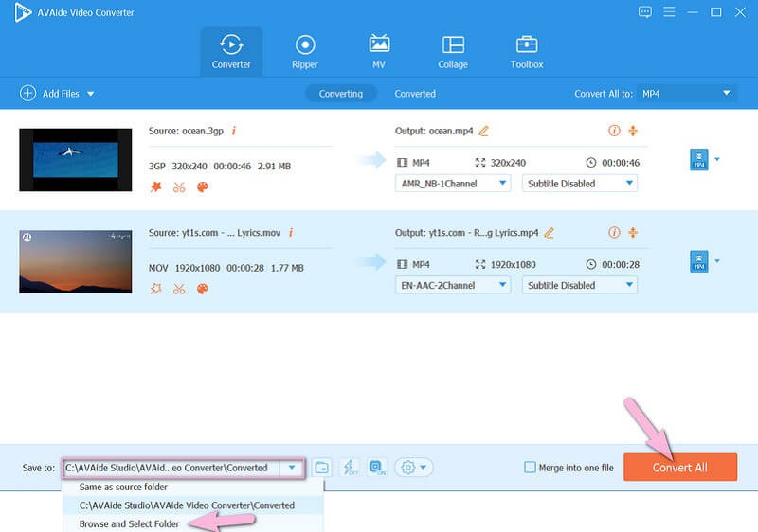Image resolution: width=758 pixels, height=532 pixels.
Task: Click the 00:00:46 output duration
Action: 621,163
